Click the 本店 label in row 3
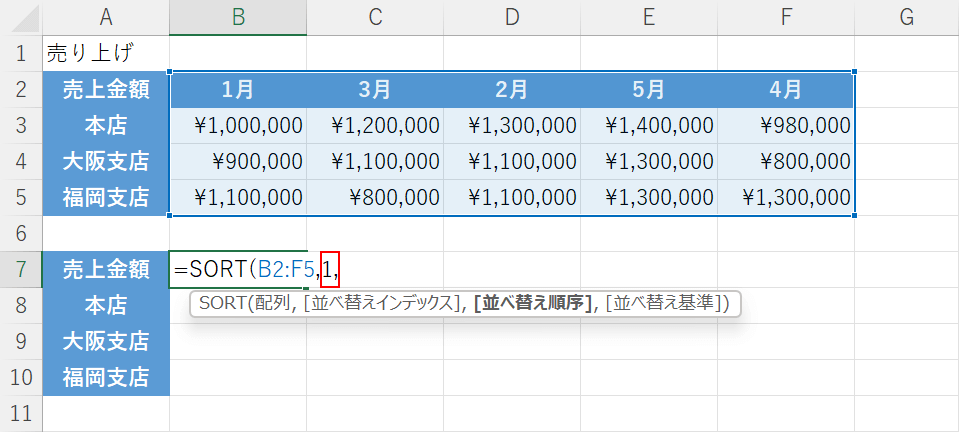Screen dimensions: 959x432 point(106,126)
